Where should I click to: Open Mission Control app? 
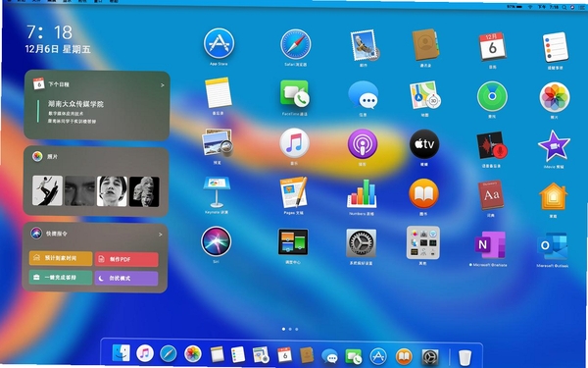(293, 242)
